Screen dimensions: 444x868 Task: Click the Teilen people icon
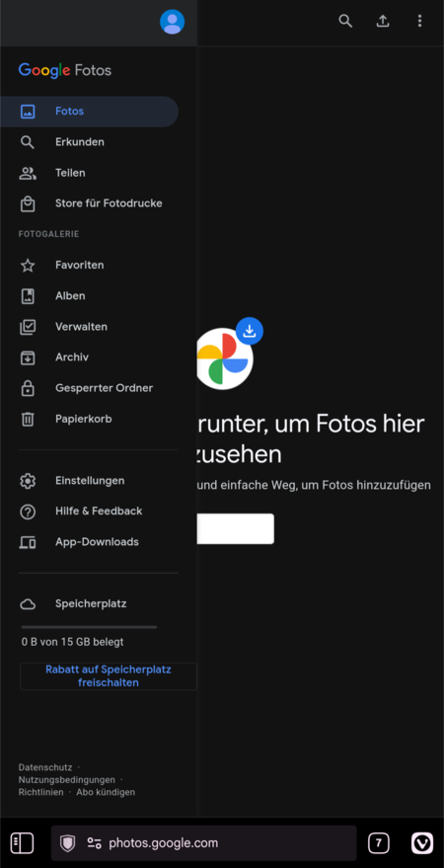click(28, 173)
